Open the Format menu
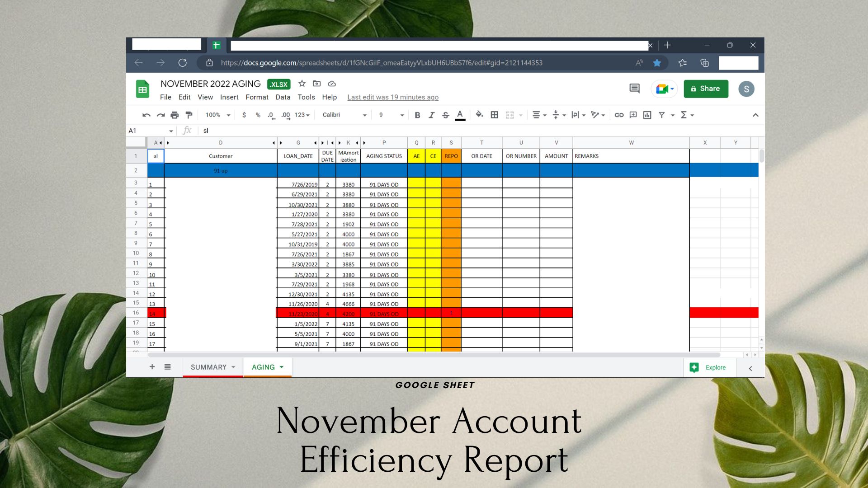The width and height of the screenshot is (868, 488). [257, 97]
